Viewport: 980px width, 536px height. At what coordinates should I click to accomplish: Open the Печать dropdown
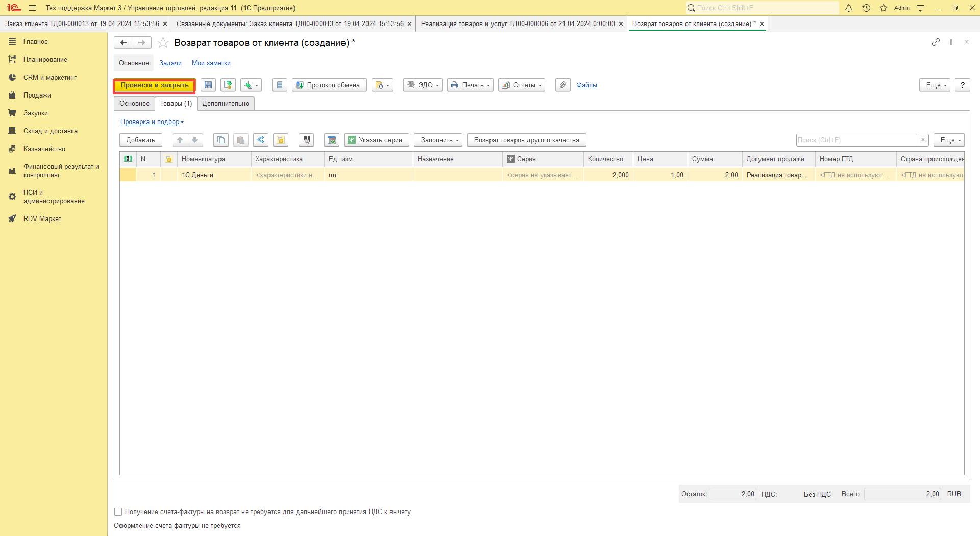(x=470, y=85)
